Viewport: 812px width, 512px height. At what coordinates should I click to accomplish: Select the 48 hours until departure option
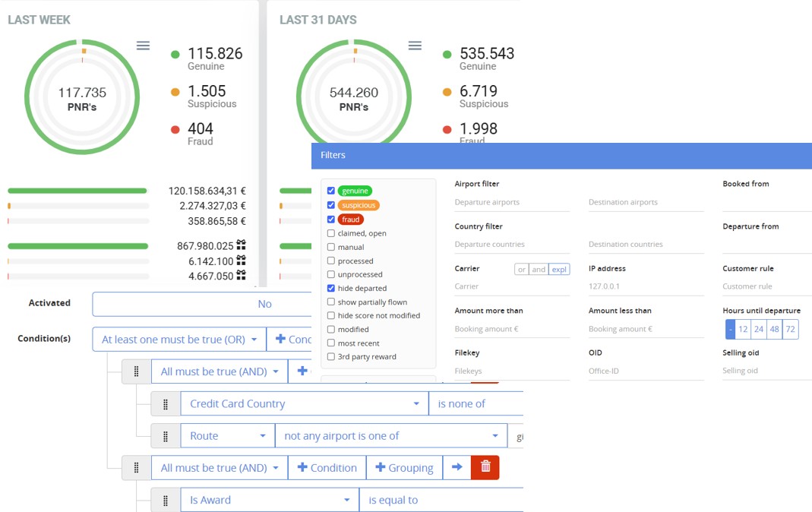[774, 330]
